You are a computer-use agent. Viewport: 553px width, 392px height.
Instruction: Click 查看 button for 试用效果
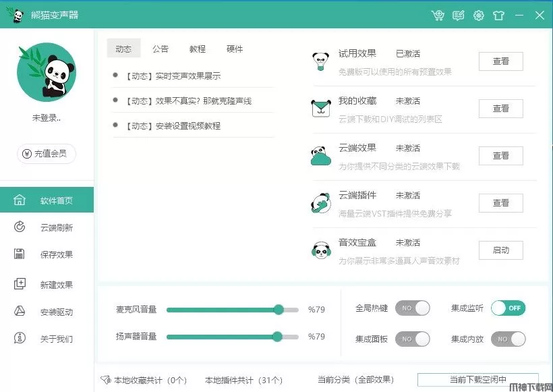point(501,61)
